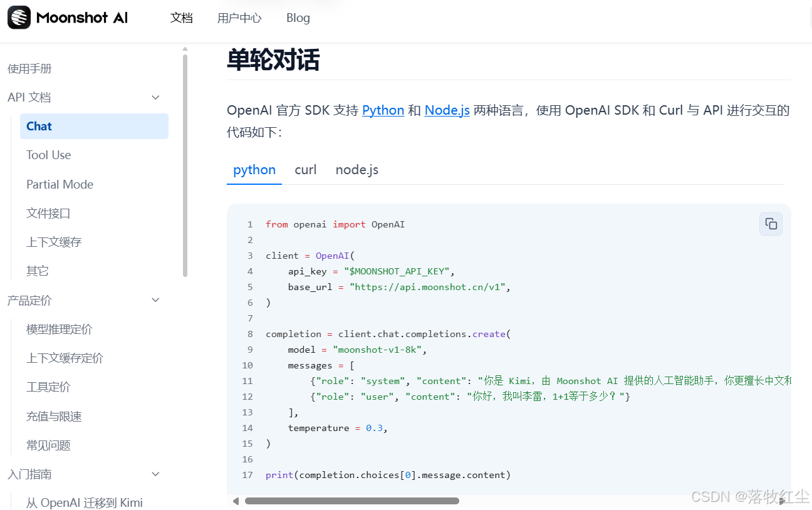Open 常见问题 in the sidebar
Screen dimensions: 812x510
pos(48,445)
